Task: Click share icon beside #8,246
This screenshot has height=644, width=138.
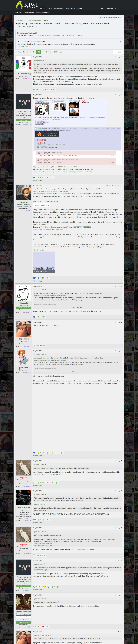Action: click(115, 351)
